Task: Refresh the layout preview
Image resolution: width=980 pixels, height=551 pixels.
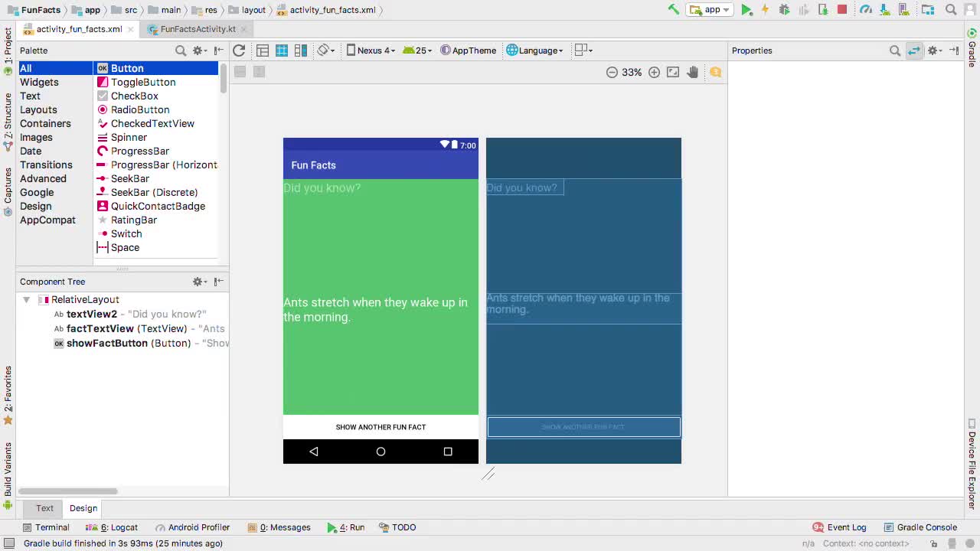Action: tap(239, 51)
